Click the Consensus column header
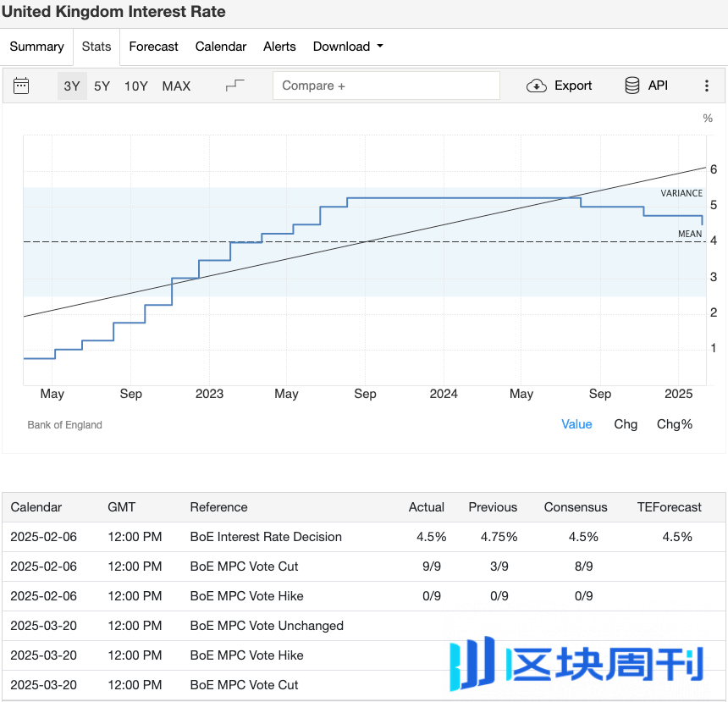This screenshot has width=728, height=702. pos(576,507)
